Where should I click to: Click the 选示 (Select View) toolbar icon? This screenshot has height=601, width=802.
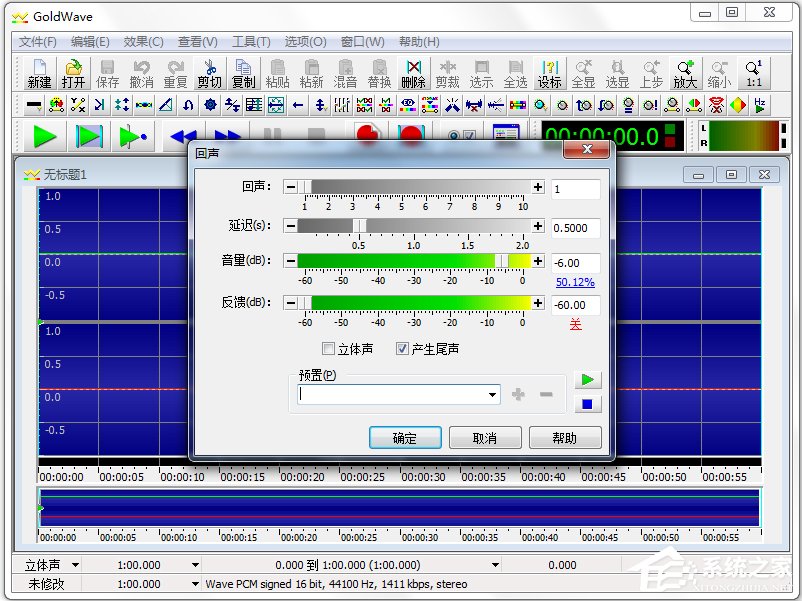click(481, 74)
